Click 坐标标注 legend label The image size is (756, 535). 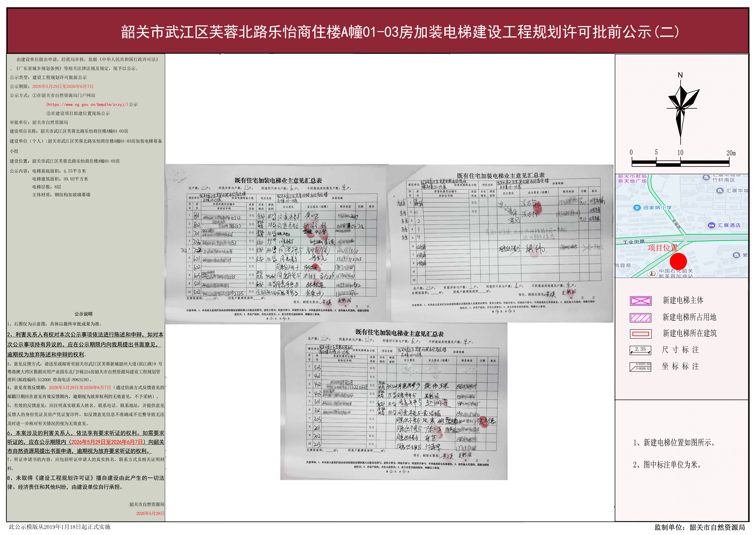(680, 366)
